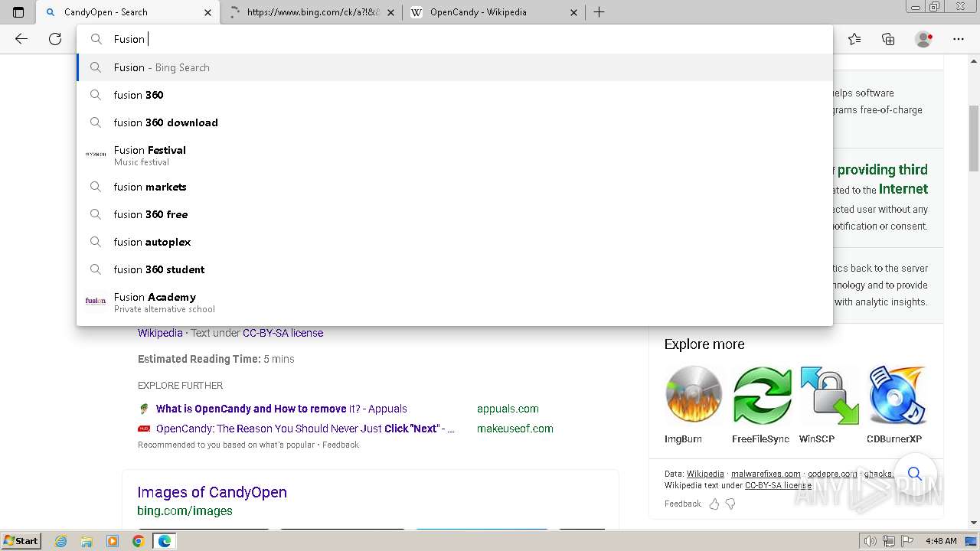Close the bing.com/ck tab
This screenshot has height=551, width=980.
click(390, 12)
